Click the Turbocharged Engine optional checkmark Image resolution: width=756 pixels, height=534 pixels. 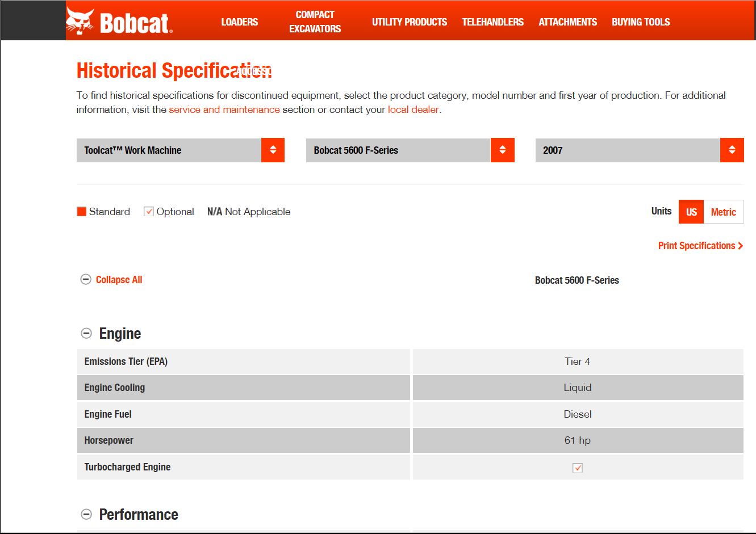click(x=578, y=468)
